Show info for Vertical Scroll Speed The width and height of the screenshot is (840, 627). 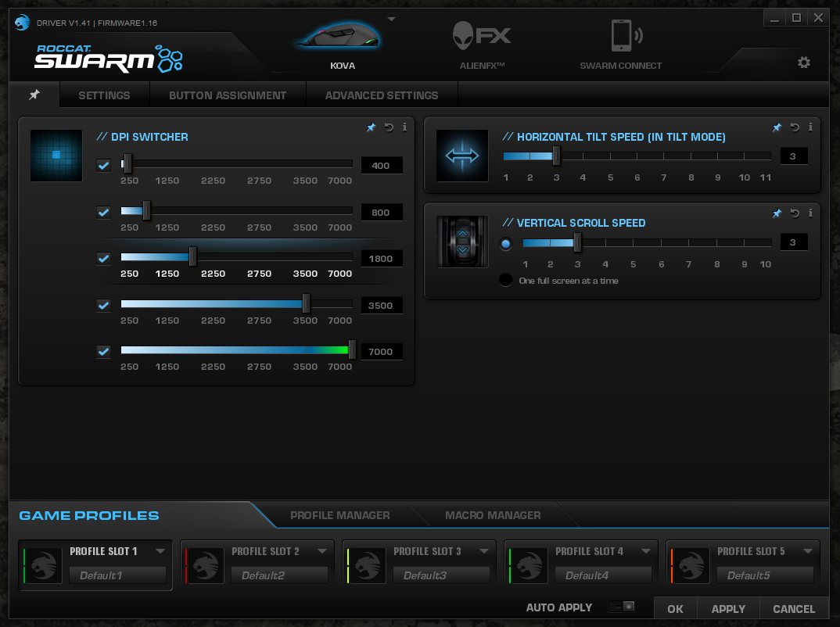pyautogui.click(x=810, y=213)
